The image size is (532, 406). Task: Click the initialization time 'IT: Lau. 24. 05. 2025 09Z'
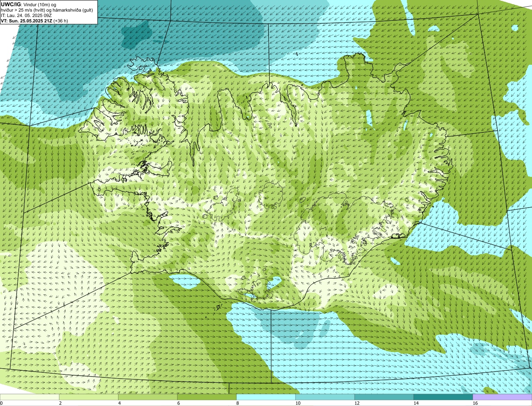point(26,15)
